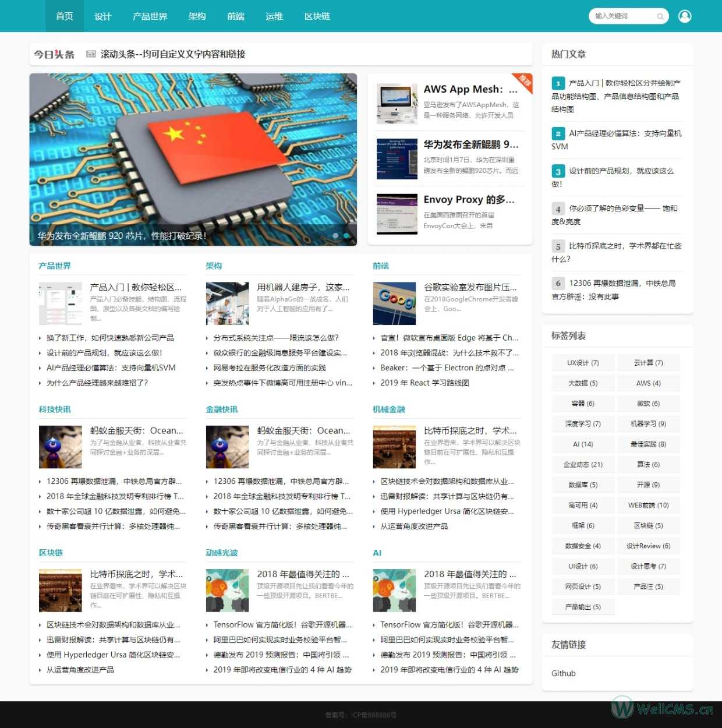Select the 区块链 (5) tag
The image size is (722, 728).
pyautogui.click(x=648, y=526)
